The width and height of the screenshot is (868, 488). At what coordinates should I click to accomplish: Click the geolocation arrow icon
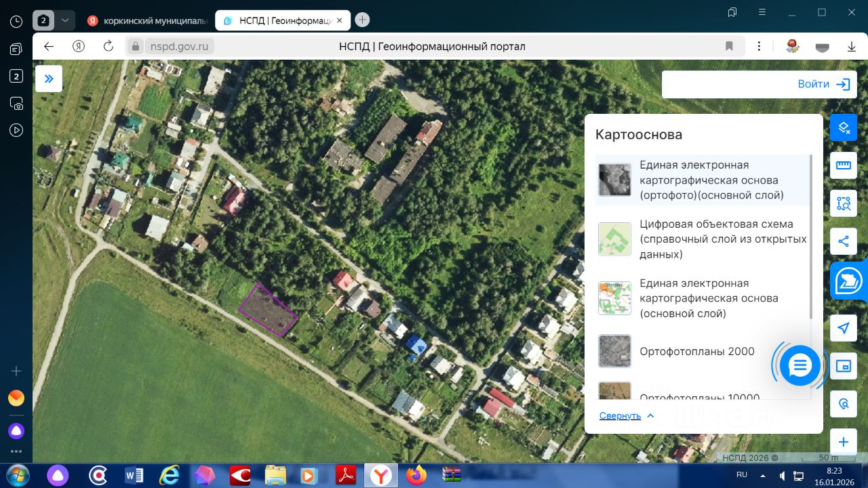[x=844, y=328]
